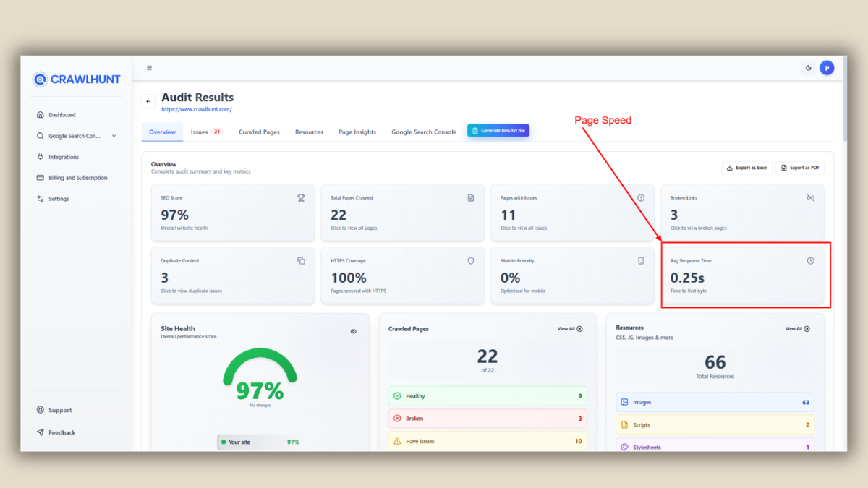This screenshot has width=868, height=488.
Task: Switch to the Crawled Pages tab
Action: tap(259, 132)
